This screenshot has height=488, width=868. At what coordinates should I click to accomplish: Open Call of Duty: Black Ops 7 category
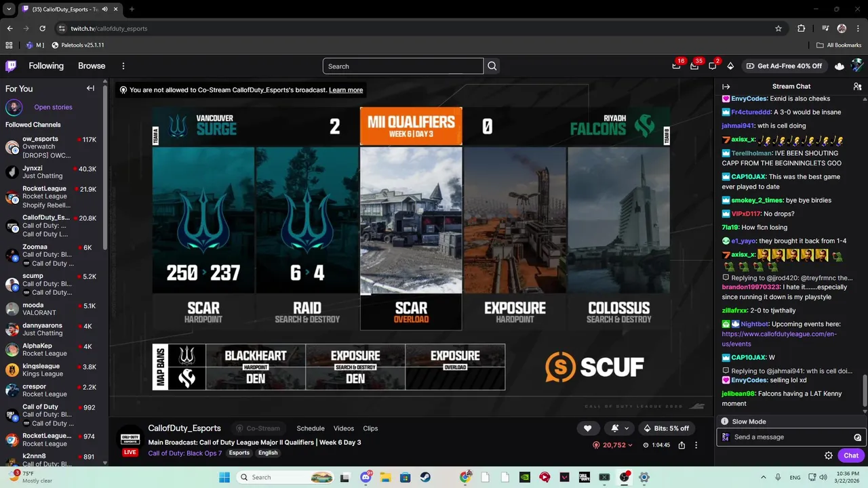185,453
